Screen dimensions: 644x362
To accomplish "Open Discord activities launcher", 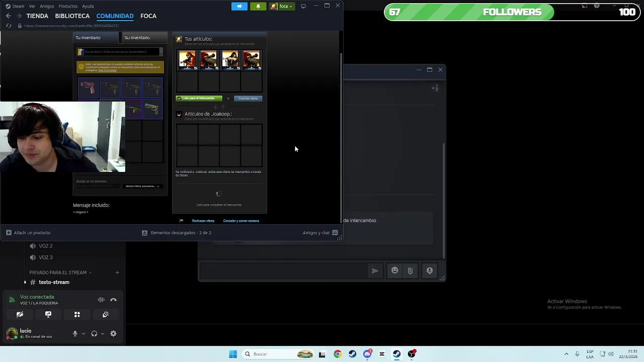I will [x=77, y=314].
